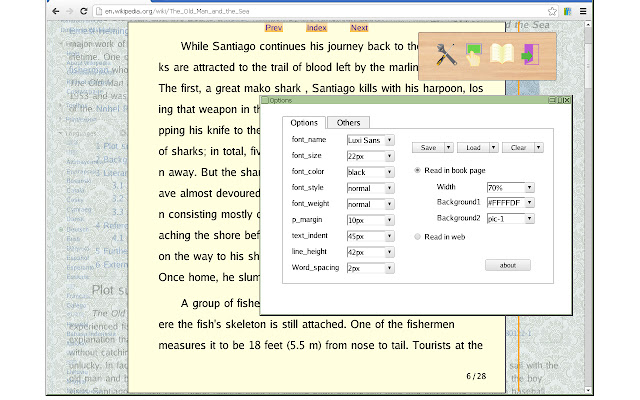Close the Options dialog

(x=567, y=100)
